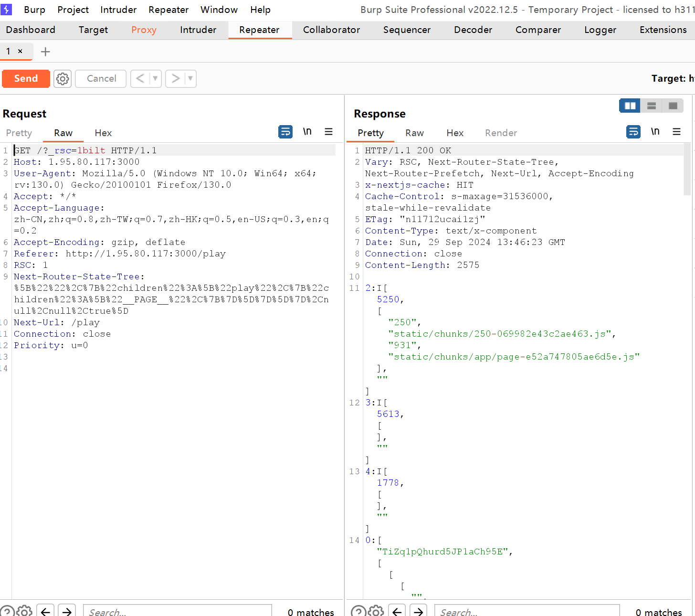The width and height of the screenshot is (695, 616).
Task: Switch to tabbed combined layout view
Action: [673, 106]
